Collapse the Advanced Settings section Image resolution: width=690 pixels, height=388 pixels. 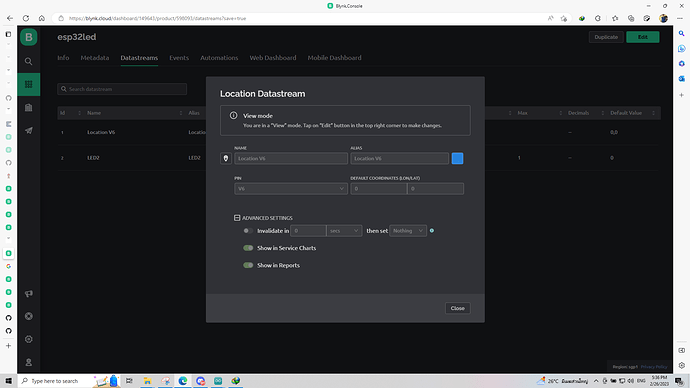(x=237, y=218)
